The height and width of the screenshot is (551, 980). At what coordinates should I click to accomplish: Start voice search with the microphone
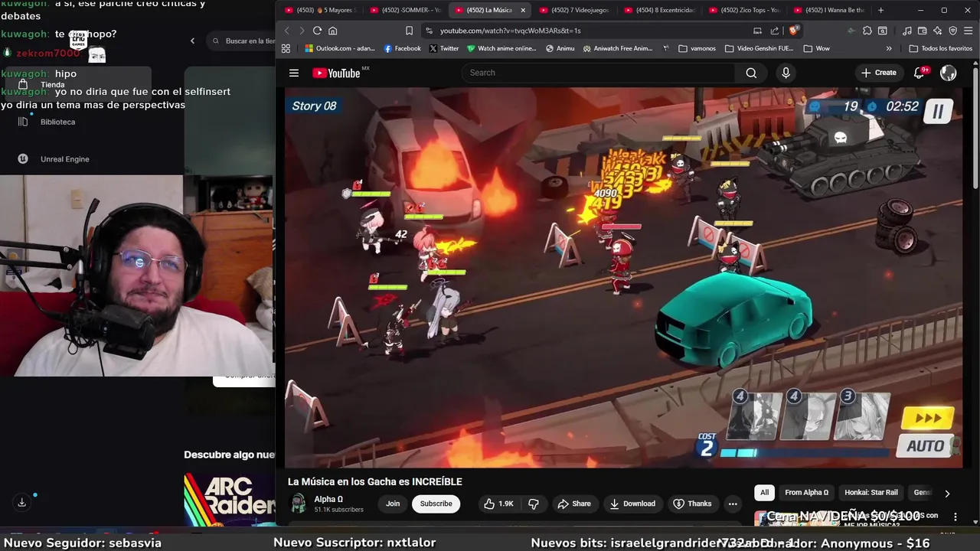(x=786, y=73)
